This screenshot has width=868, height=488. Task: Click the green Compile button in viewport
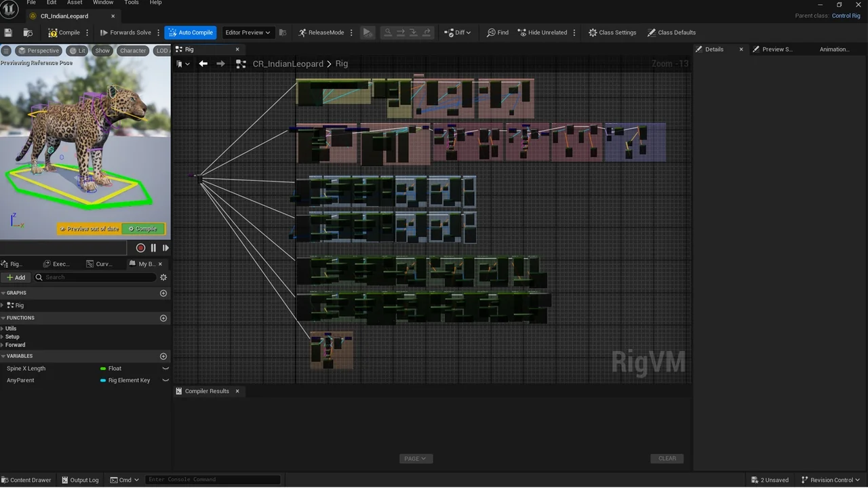[x=143, y=229]
